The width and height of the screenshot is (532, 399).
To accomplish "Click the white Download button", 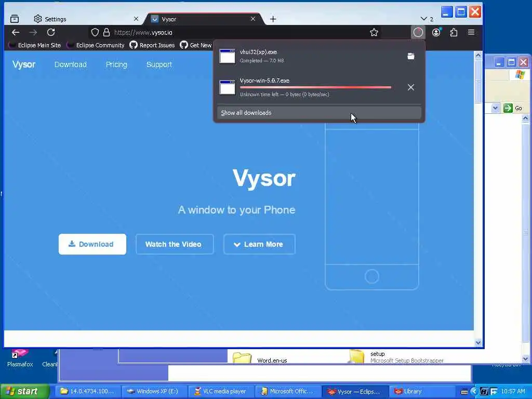I will pyautogui.click(x=92, y=244).
